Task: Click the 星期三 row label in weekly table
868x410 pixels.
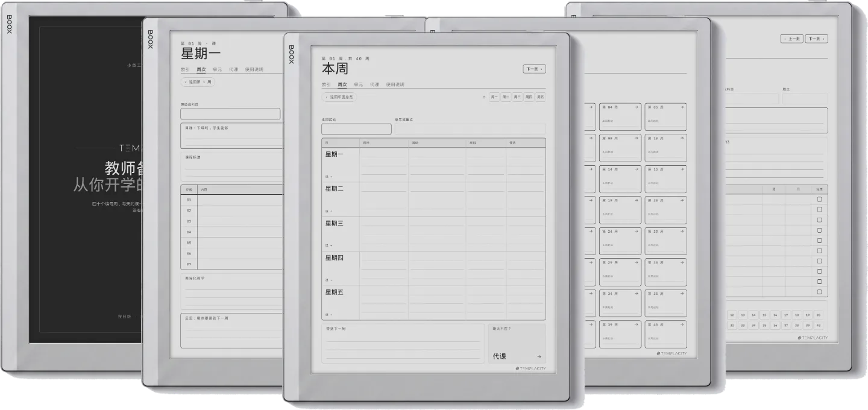Action: click(334, 223)
